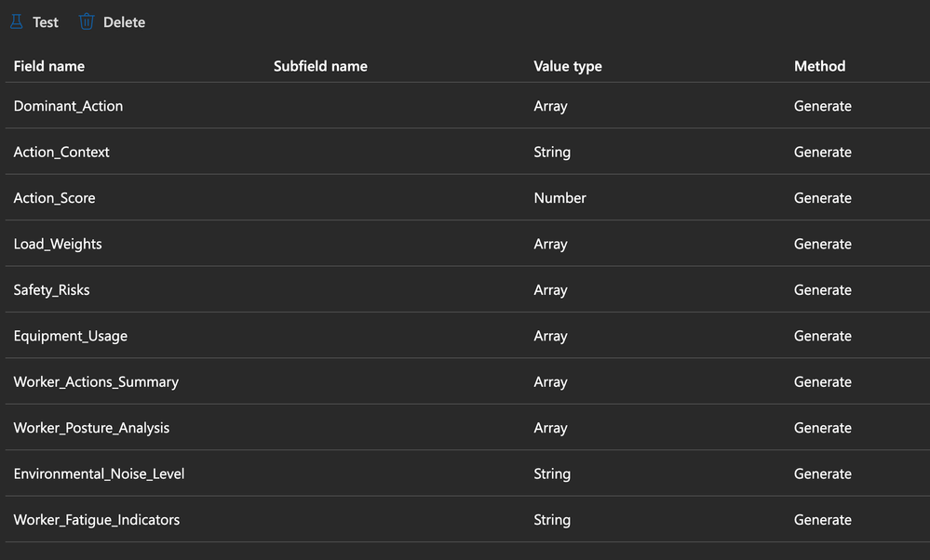Select the Load_Weights field
The image size is (930, 560).
(x=467, y=244)
